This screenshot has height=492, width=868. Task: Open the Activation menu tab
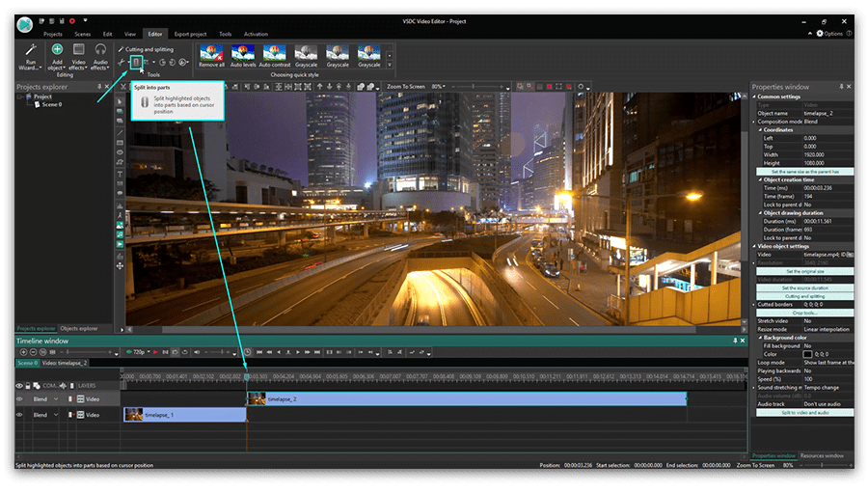click(256, 35)
